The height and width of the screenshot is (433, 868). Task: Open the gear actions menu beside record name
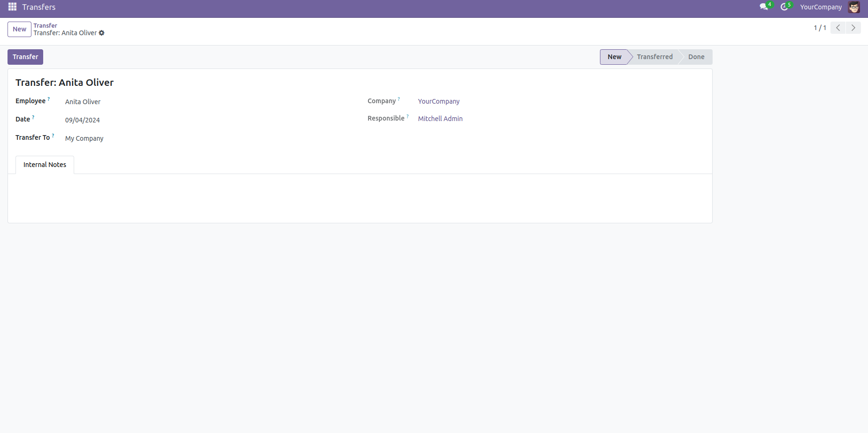[x=102, y=33]
